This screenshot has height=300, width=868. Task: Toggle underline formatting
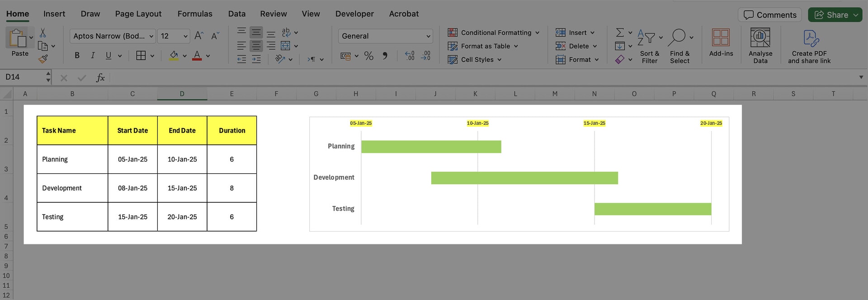coord(108,55)
